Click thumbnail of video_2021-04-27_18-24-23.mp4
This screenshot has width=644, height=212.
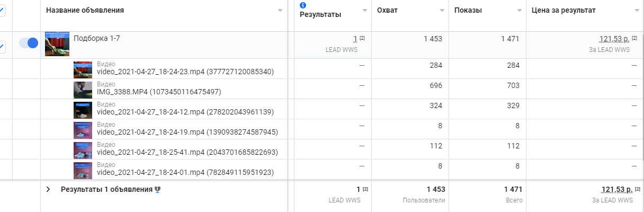tap(83, 69)
